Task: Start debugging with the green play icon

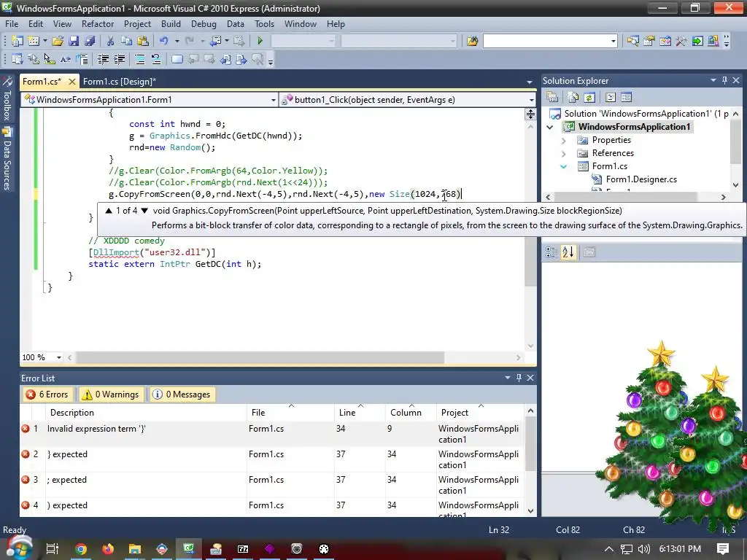Action: pyautogui.click(x=260, y=41)
